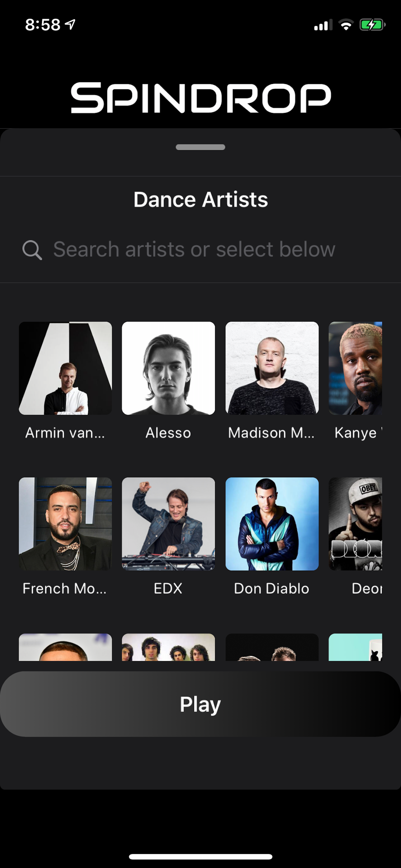Viewport: 401px width, 868px height.
Task: Tap the French Mo... artist photo
Action: click(65, 524)
